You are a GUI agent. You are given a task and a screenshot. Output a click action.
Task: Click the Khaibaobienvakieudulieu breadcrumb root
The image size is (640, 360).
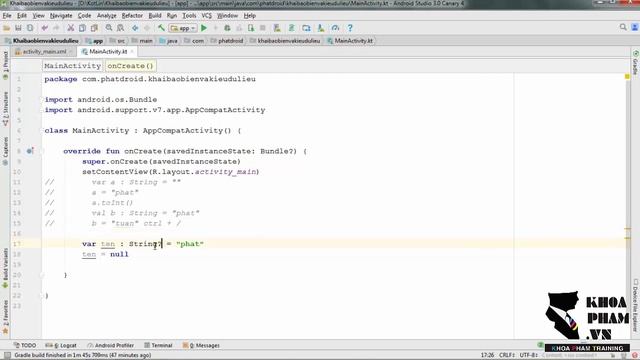coord(42,41)
